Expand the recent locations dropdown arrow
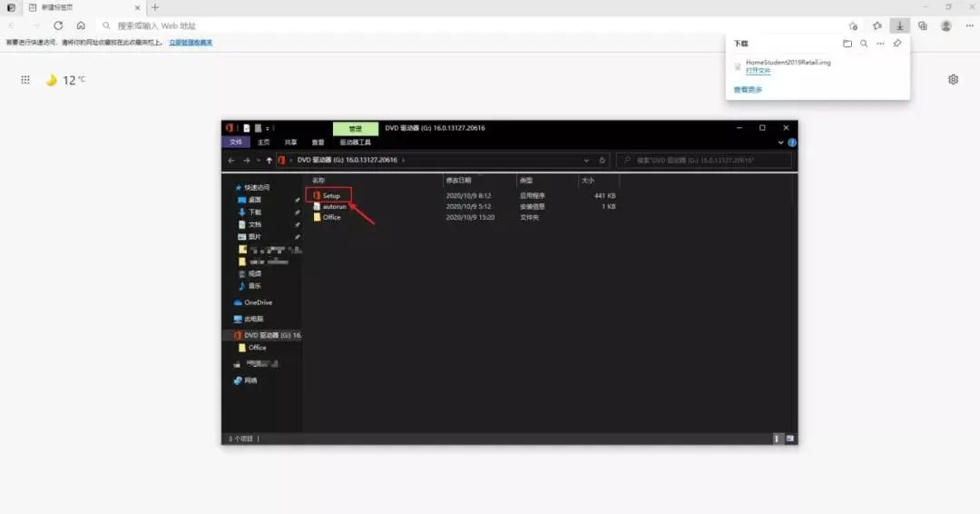This screenshot has width=980, height=514. (258, 161)
